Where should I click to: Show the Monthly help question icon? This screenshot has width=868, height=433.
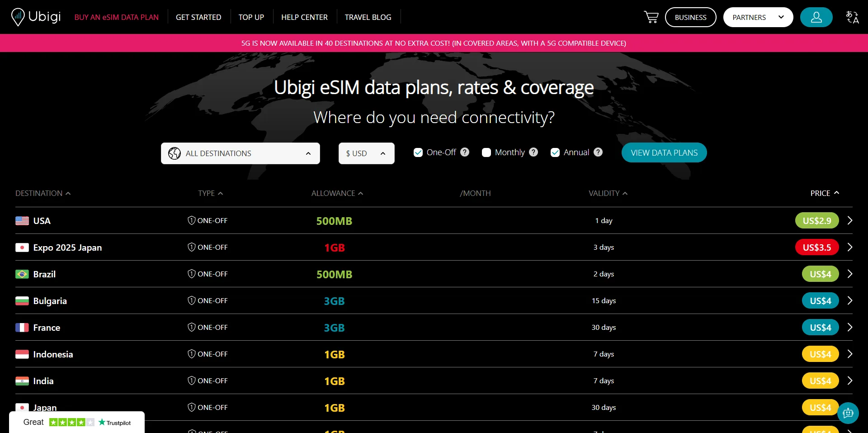[x=533, y=152]
